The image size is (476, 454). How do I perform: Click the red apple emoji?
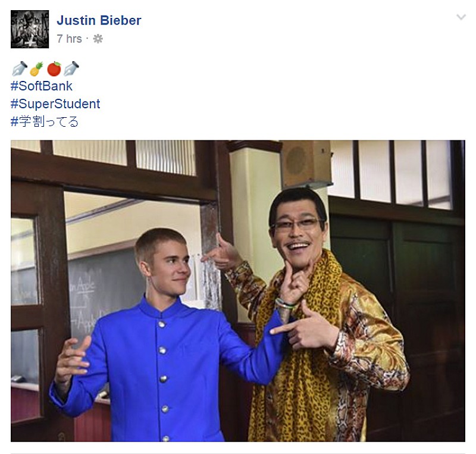tap(54, 68)
